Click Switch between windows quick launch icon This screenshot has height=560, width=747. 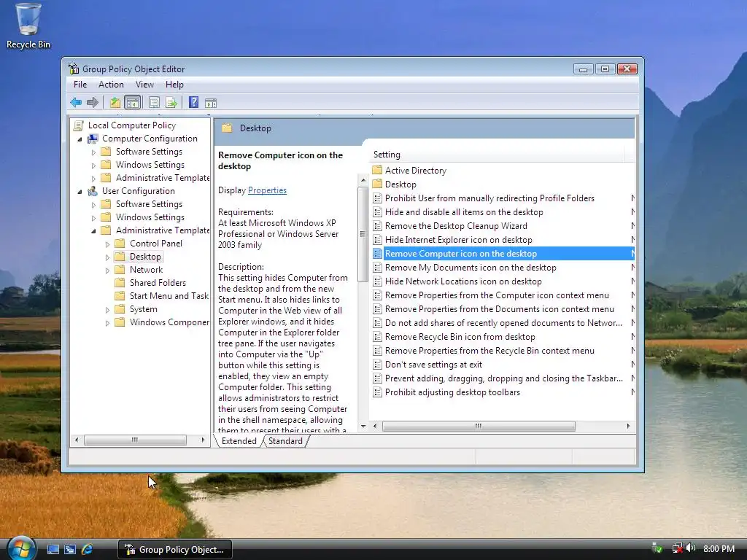70,549
